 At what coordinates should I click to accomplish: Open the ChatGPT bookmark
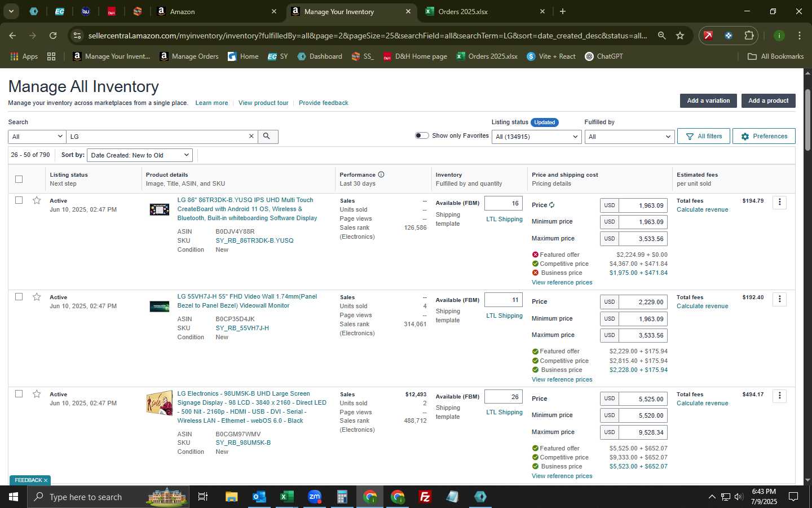pos(604,56)
